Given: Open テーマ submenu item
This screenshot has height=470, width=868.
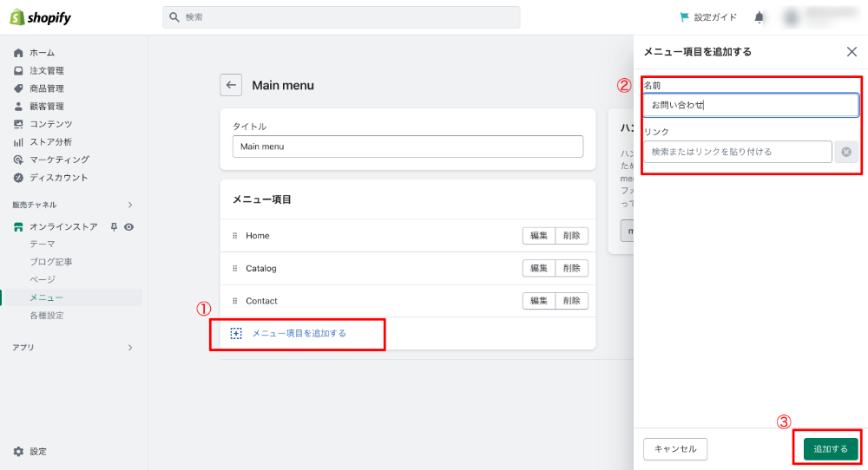Looking at the screenshot, I should click(43, 244).
